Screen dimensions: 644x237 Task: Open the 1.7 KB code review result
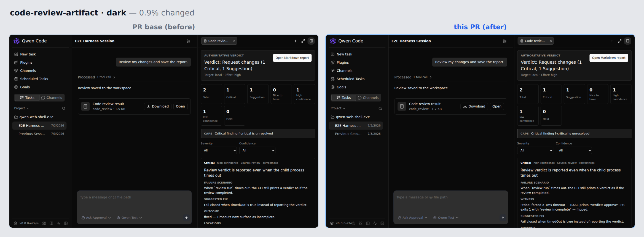497,106
